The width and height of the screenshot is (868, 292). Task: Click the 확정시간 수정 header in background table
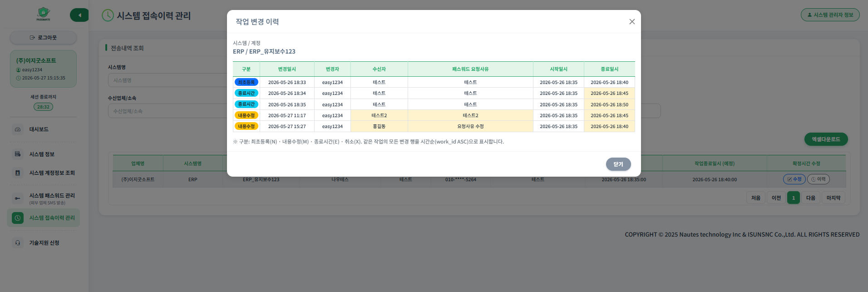tap(806, 163)
